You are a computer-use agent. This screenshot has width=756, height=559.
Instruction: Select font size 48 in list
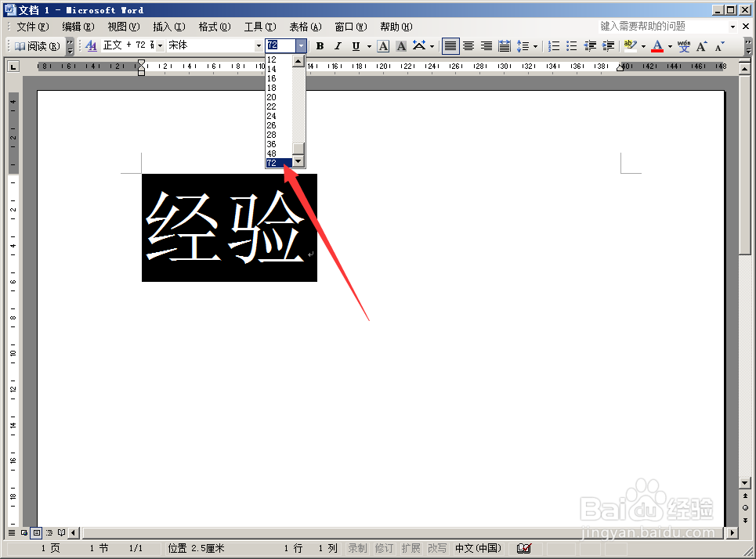[x=279, y=153]
